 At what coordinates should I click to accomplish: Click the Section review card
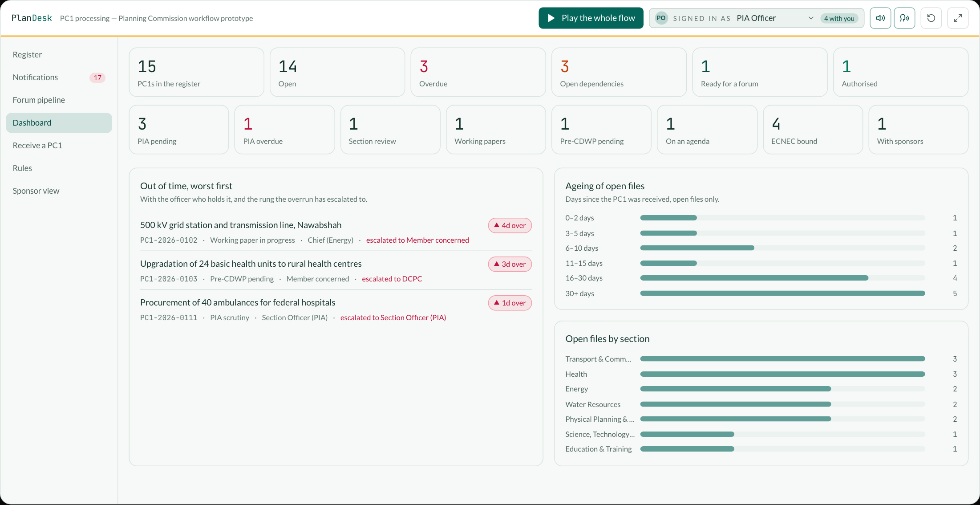390,130
